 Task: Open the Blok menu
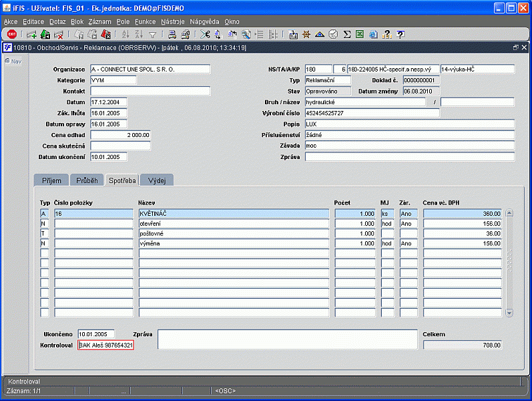[77, 22]
